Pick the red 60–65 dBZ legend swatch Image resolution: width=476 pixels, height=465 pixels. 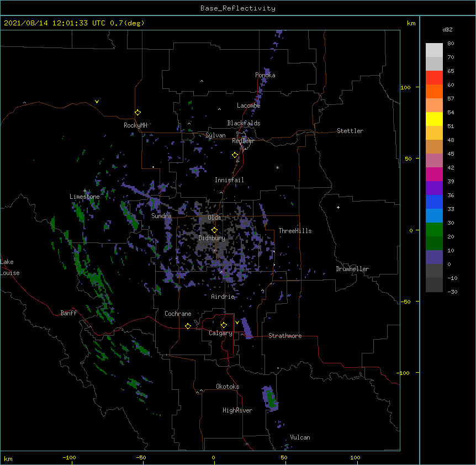pyautogui.click(x=434, y=77)
